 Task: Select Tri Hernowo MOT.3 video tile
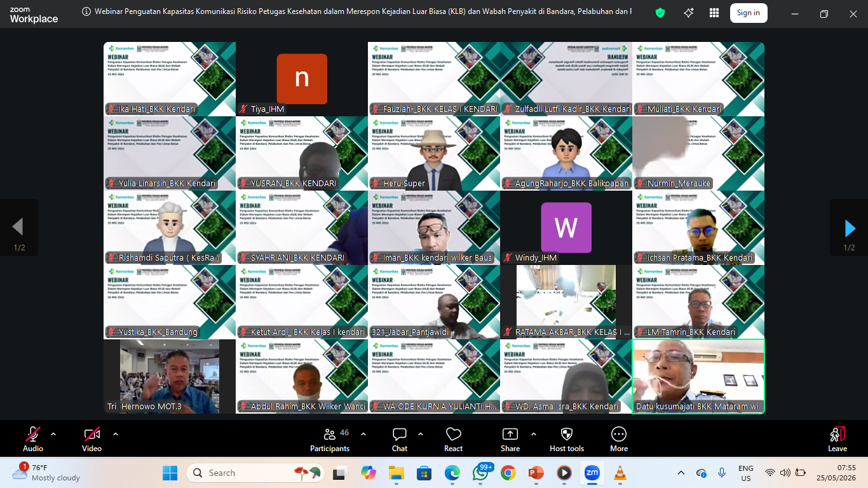(x=170, y=376)
